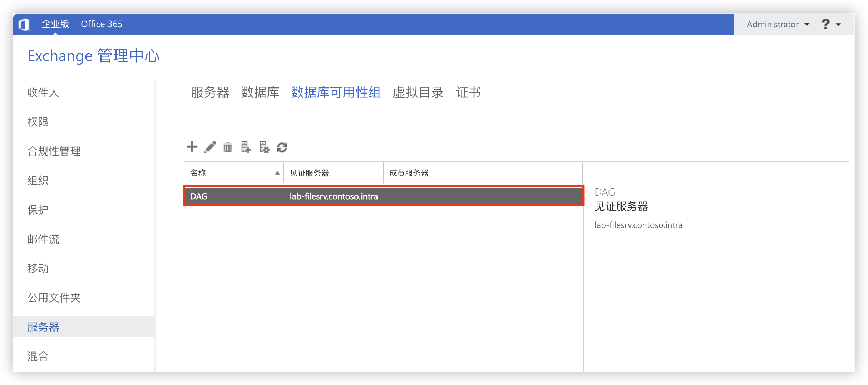
Task: Open the Administrator account dropdown
Action: 778,24
